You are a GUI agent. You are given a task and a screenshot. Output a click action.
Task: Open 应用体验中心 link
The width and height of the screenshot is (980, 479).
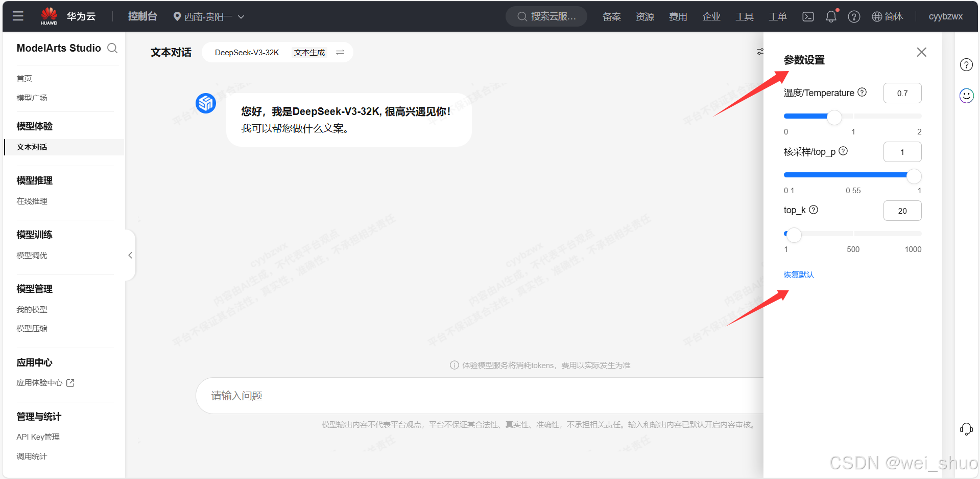click(x=39, y=383)
